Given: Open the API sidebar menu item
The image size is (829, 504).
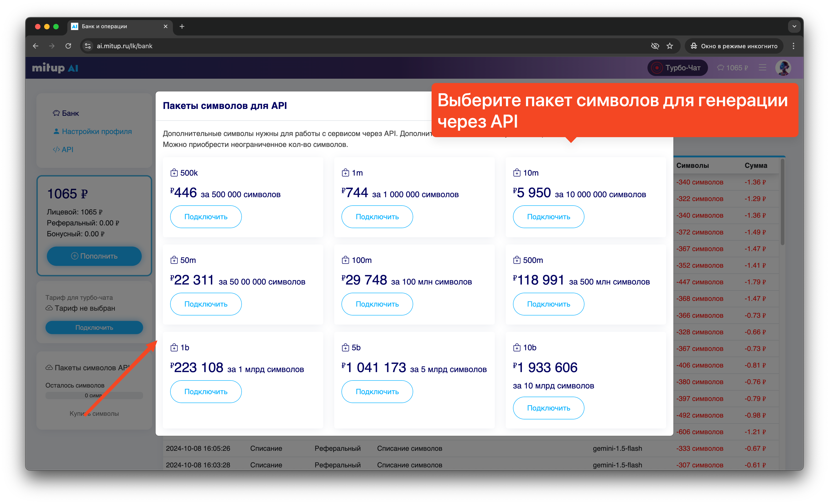Looking at the screenshot, I should (x=67, y=149).
